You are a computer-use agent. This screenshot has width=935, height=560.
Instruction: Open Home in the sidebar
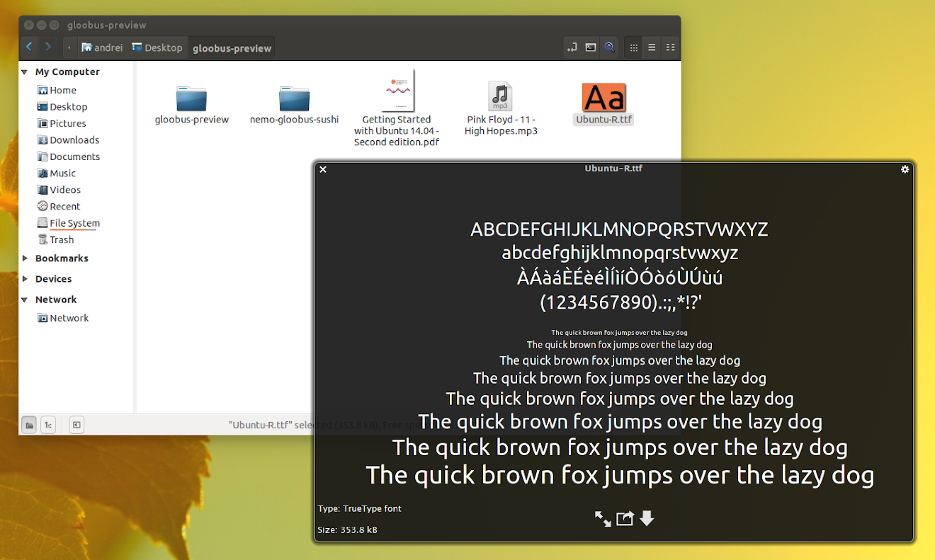point(57,90)
